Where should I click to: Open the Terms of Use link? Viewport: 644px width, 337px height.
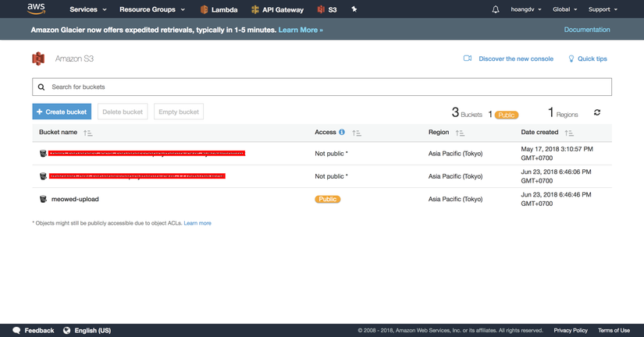click(x=614, y=331)
